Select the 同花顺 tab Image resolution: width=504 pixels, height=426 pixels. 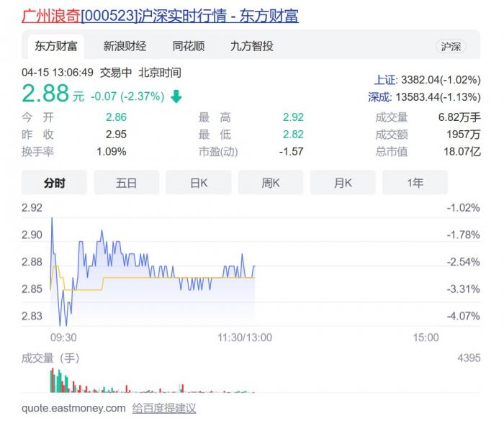pyautogui.click(x=189, y=46)
